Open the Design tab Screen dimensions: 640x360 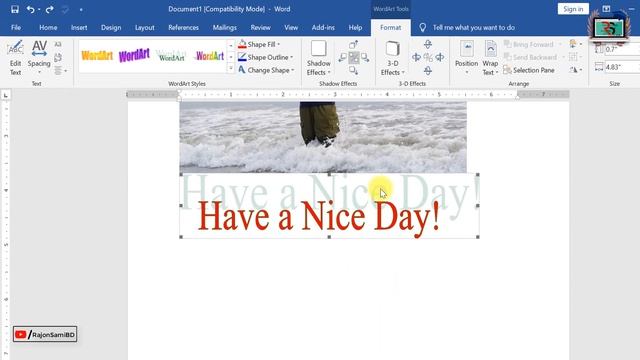pyautogui.click(x=111, y=27)
